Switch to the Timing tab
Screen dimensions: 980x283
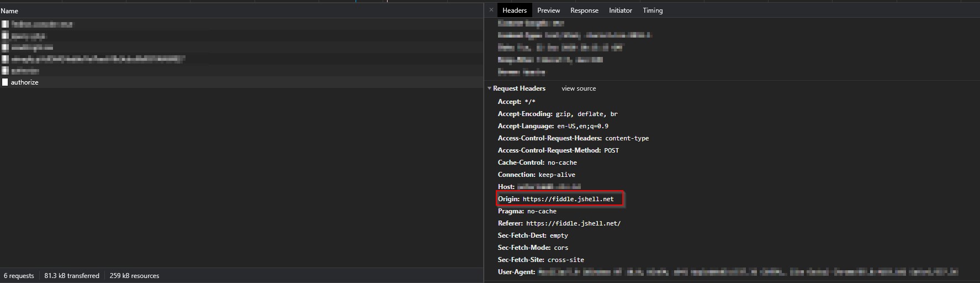click(652, 11)
